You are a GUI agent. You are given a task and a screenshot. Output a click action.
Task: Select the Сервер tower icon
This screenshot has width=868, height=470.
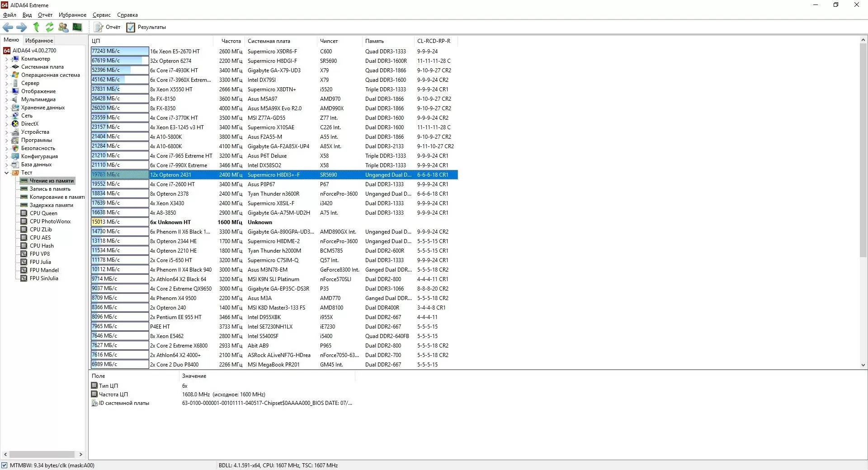pos(15,83)
